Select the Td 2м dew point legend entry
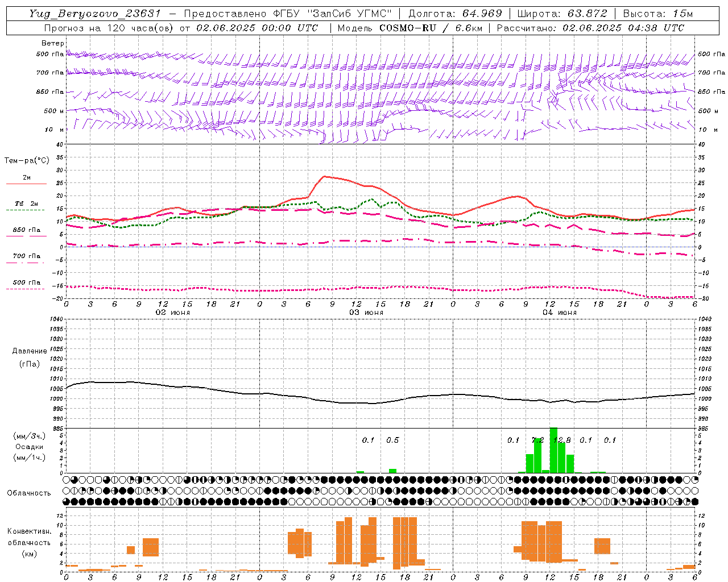 [26, 203]
